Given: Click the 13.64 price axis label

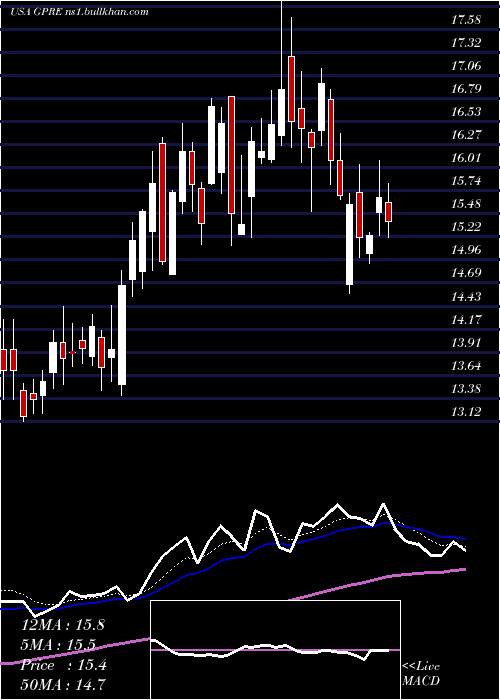Looking at the screenshot, I should 467,366.
